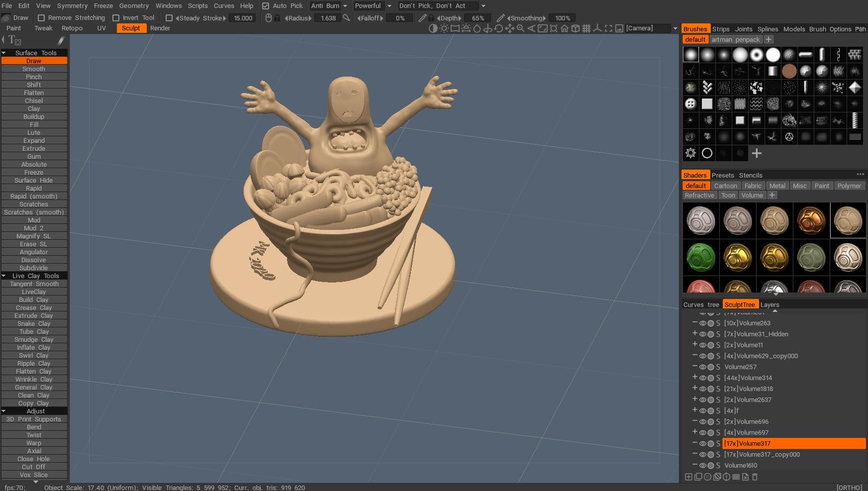
Task: Click the home reset view icon
Action: point(565,28)
